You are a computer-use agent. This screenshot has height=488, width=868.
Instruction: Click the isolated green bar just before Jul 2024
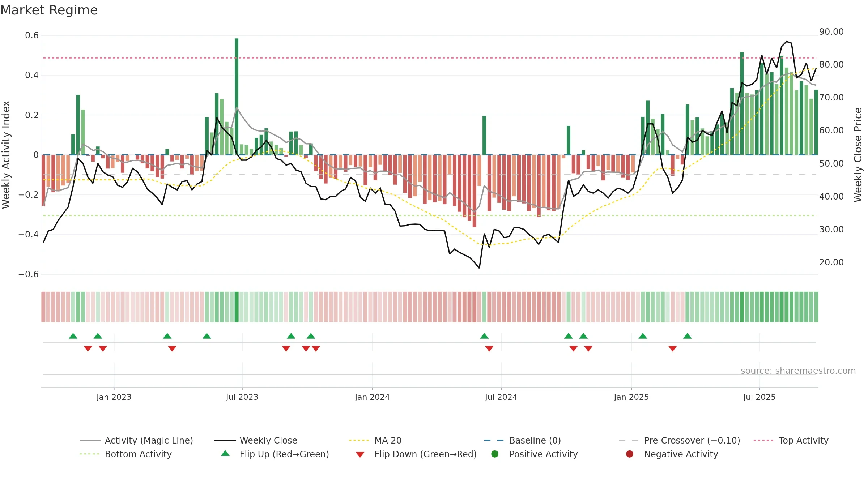tap(484, 135)
